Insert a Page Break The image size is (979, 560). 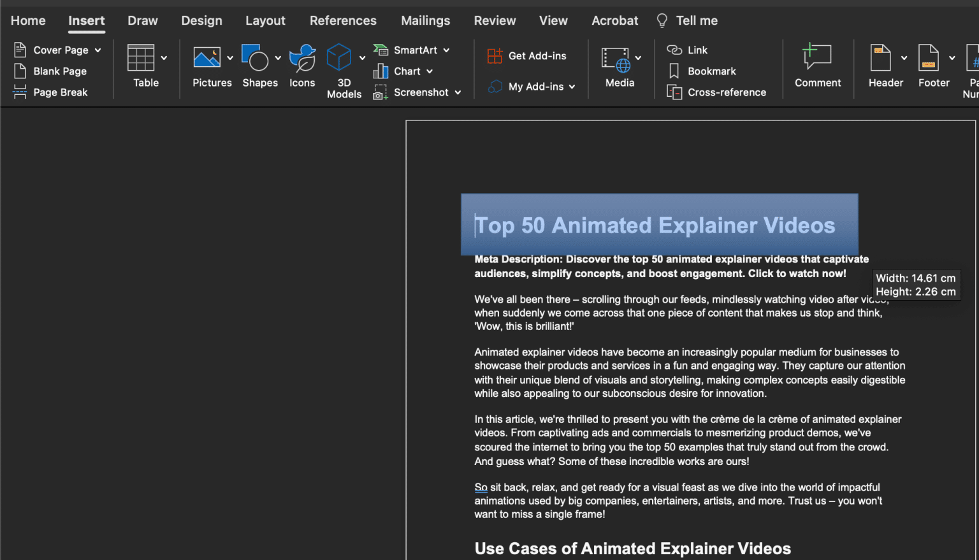pyautogui.click(x=50, y=92)
